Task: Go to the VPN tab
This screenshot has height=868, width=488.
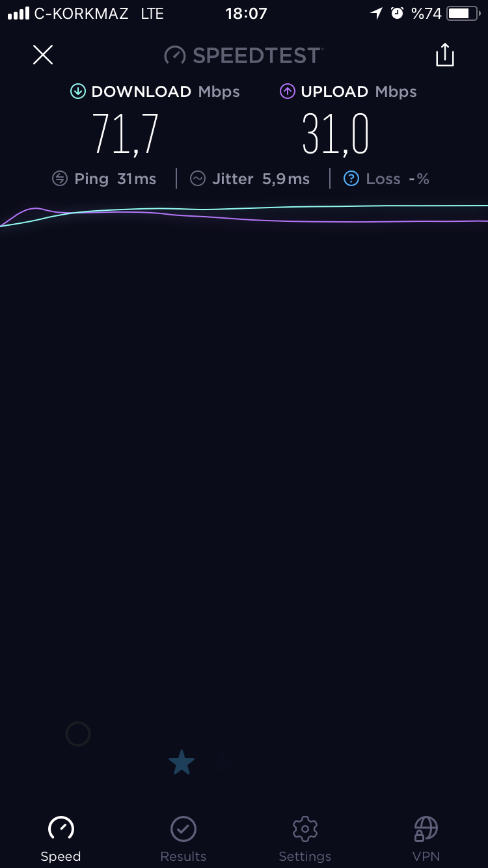Action: pos(426,839)
